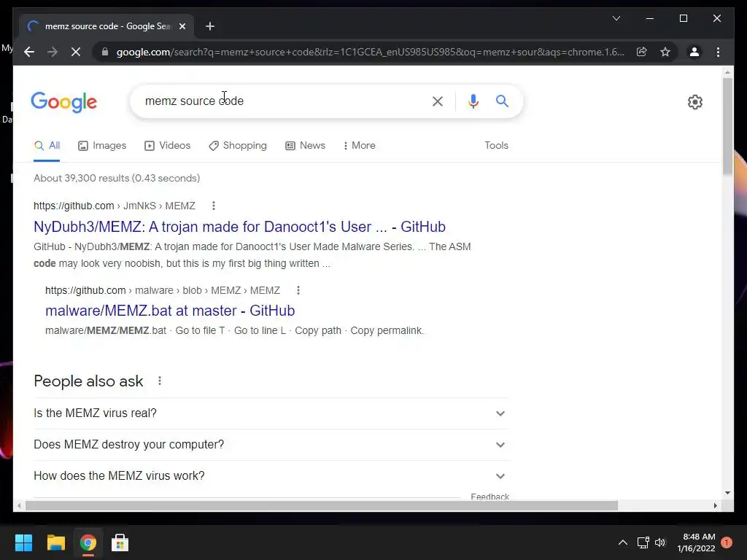
Task: Open the three-dot menu beside malware › blob › MEMZ
Action: [x=298, y=290]
